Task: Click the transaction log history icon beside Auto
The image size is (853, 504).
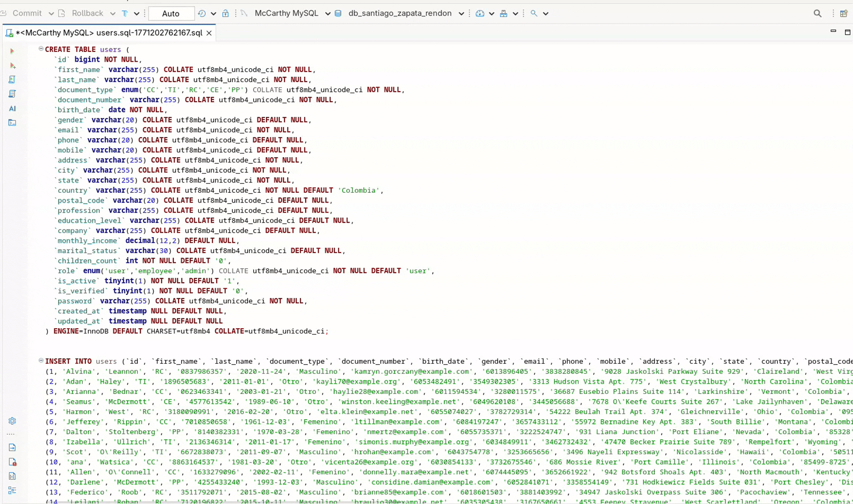Action: click(202, 14)
